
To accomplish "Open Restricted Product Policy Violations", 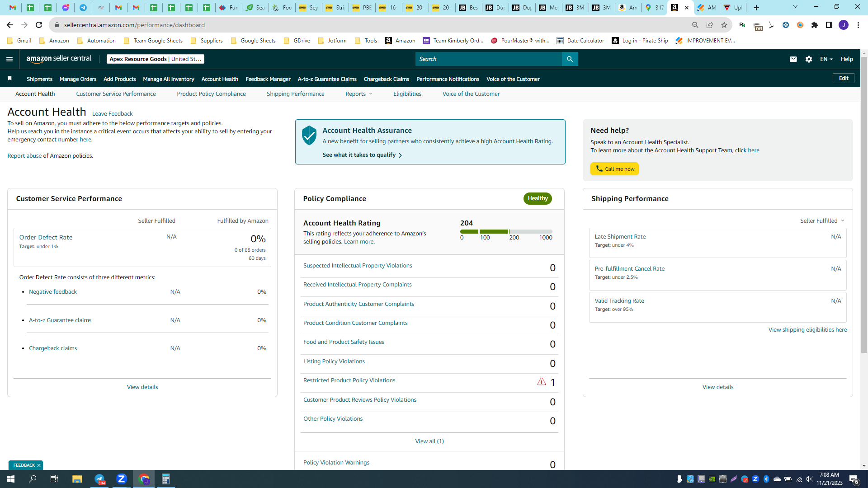I will pos(349,380).
